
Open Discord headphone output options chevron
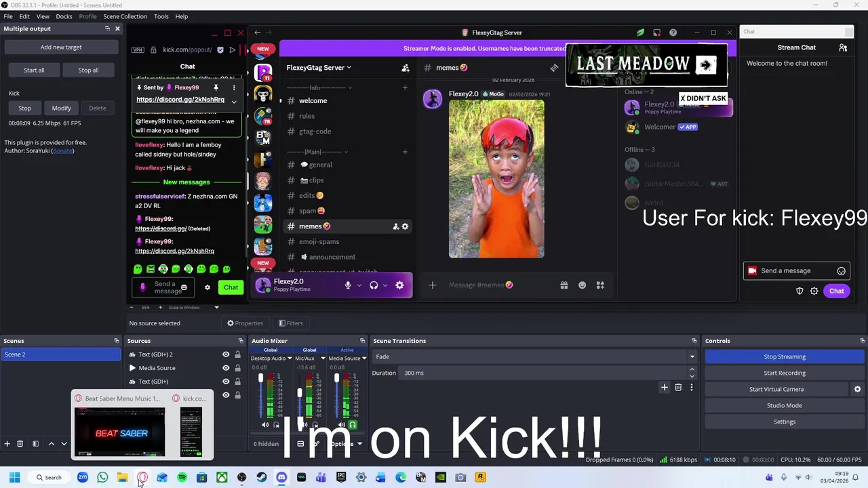click(384, 285)
